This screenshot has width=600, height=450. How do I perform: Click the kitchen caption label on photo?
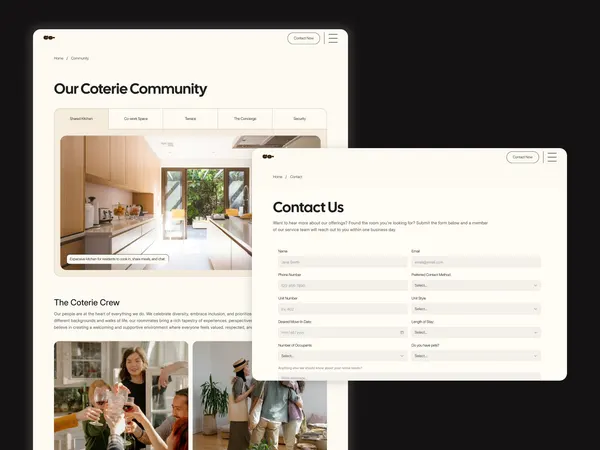coord(117,259)
